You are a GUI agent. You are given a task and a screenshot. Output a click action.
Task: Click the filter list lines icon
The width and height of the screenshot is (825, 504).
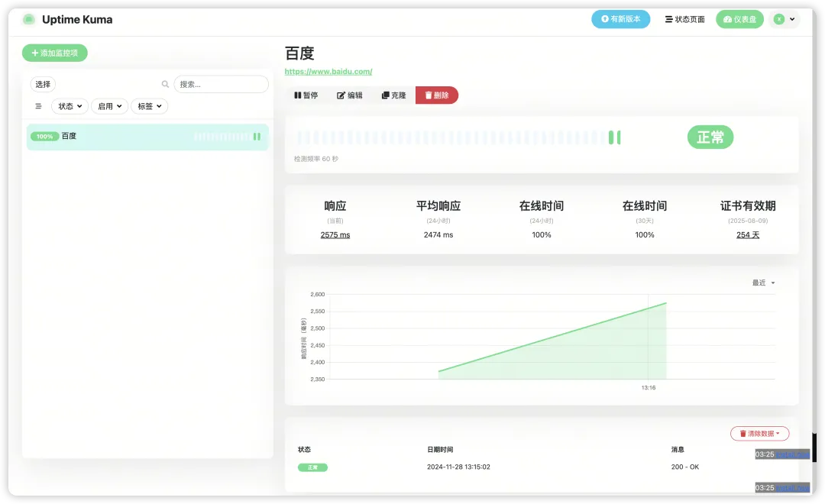[x=38, y=106]
